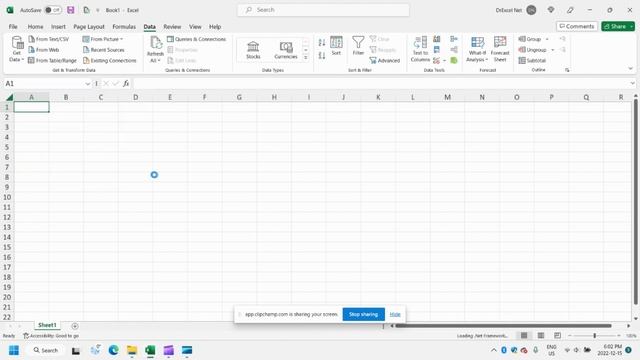Open the Review tab

pyautogui.click(x=172, y=27)
